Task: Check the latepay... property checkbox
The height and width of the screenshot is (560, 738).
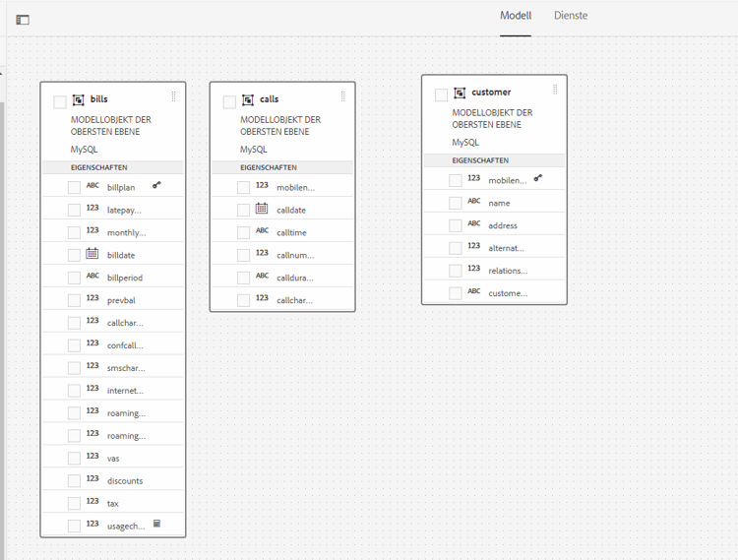Action: click(x=74, y=210)
